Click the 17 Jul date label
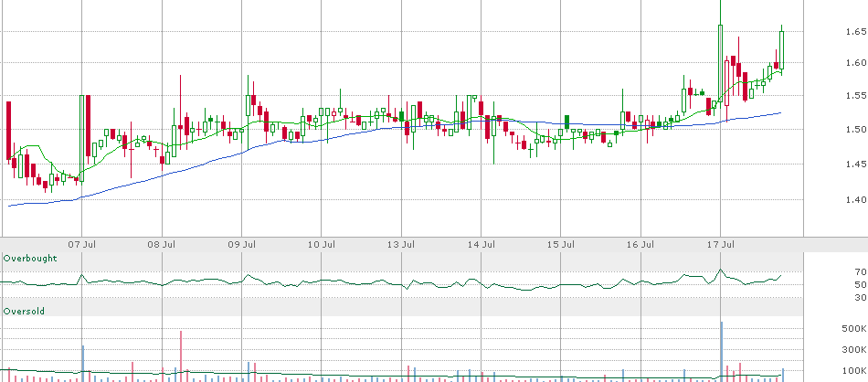868x382 pixels. [x=721, y=244]
